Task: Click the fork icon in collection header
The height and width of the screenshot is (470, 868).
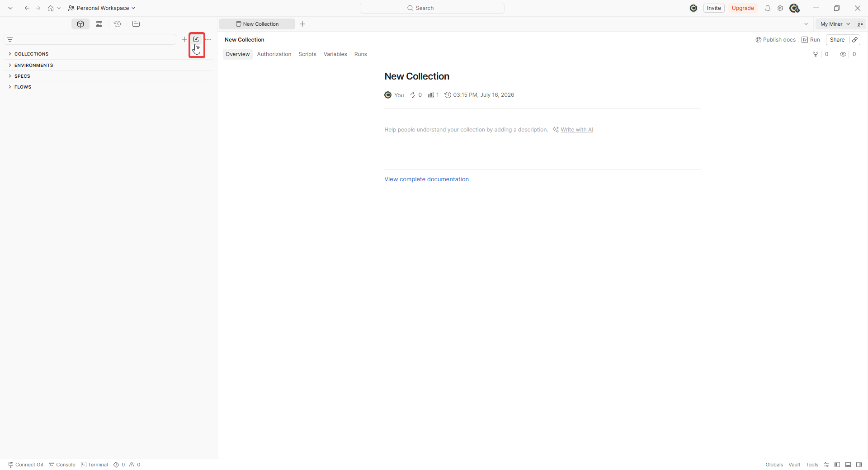Action: click(816, 54)
